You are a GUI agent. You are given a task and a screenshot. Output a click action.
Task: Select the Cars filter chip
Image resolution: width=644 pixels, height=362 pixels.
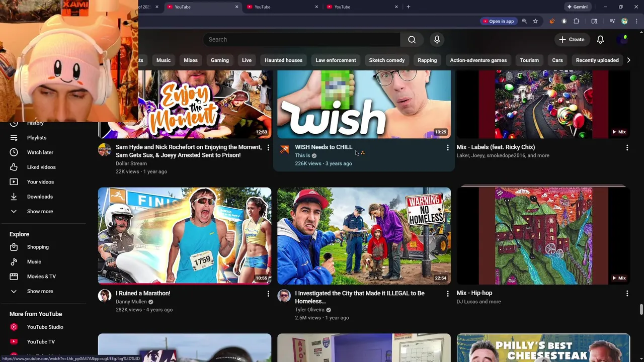click(557, 60)
